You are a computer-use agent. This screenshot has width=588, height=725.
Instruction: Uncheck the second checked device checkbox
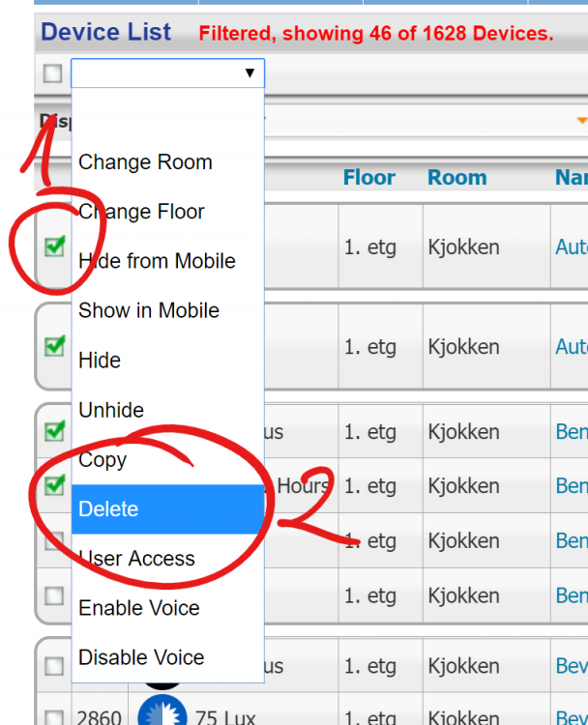(x=55, y=346)
